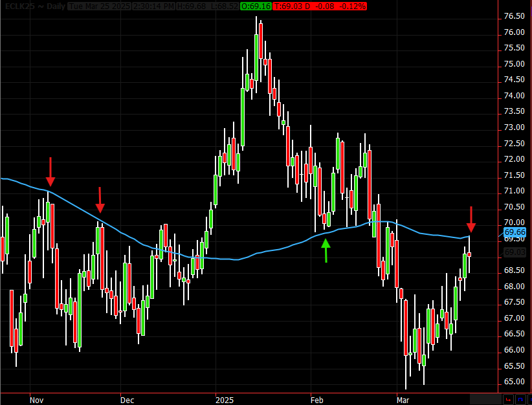Select the green O:69.16 open value

coord(255,6)
